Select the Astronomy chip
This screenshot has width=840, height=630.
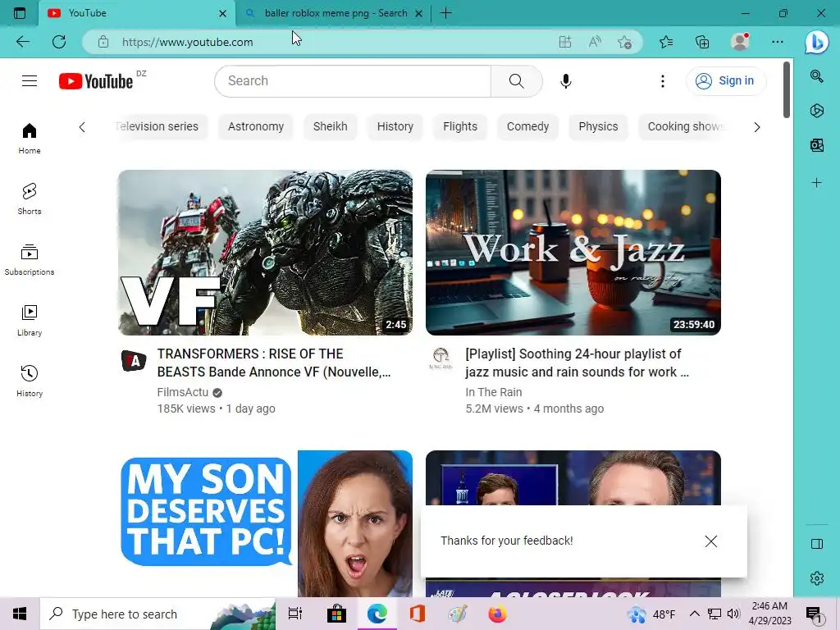(x=256, y=126)
